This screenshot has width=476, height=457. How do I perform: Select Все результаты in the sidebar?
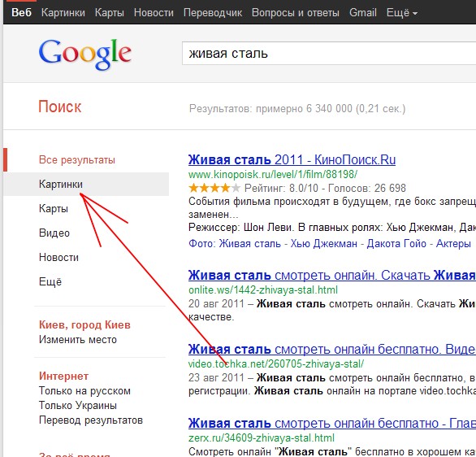(77, 160)
